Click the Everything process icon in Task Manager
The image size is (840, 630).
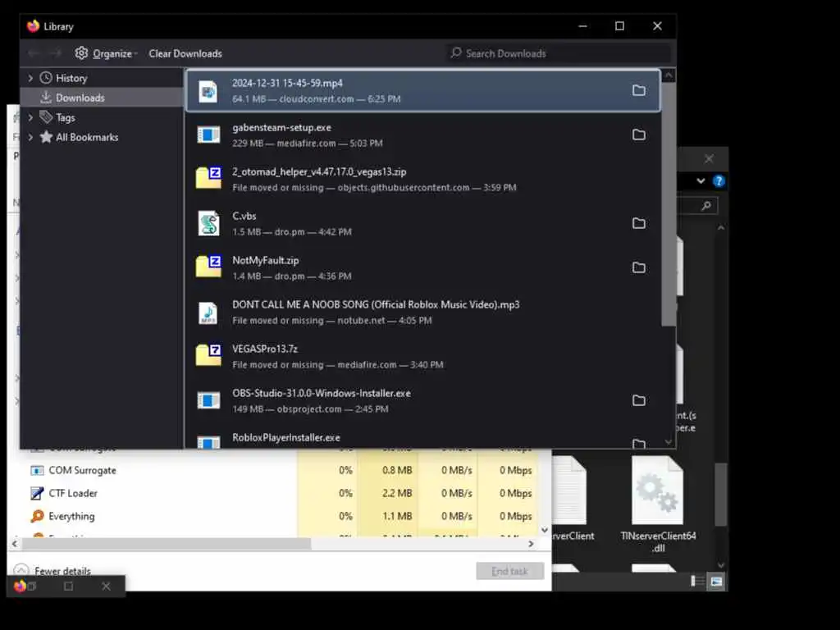[37, 517]
